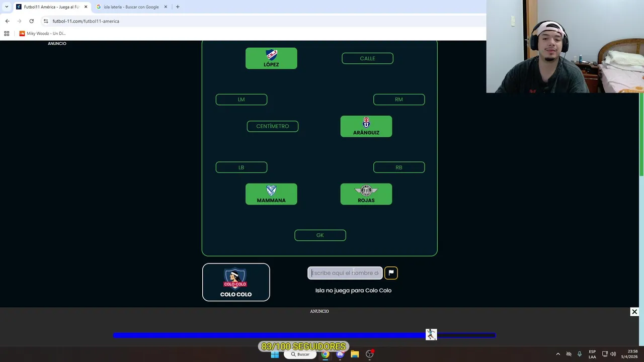Close the Futbol11 América tab
The height and width of the screenshot is (362, 644).
86,7
